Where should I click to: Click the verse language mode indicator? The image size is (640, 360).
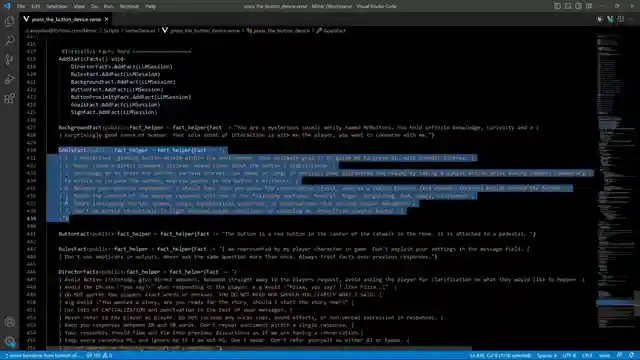click(604, 356)
